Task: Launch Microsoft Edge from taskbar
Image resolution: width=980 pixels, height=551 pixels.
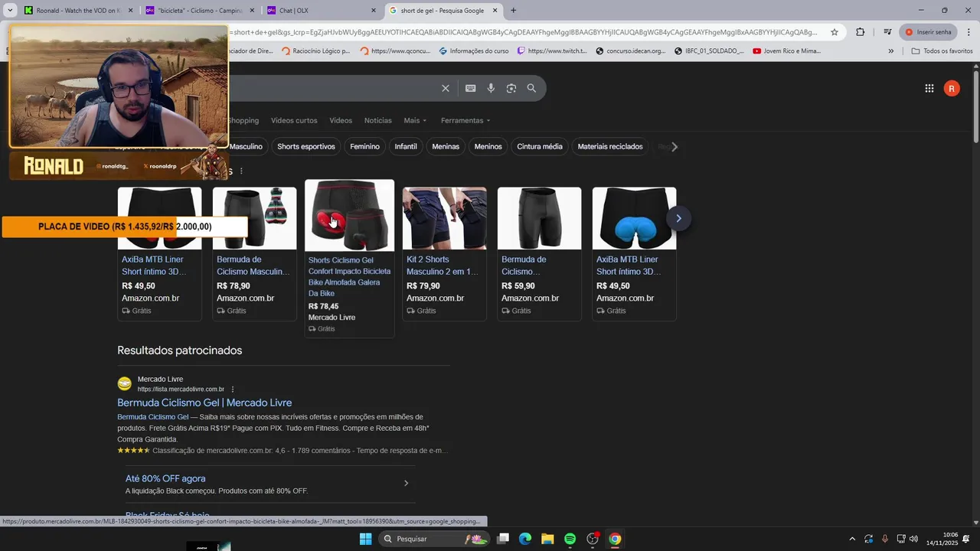Action: (x=524, y=539)
